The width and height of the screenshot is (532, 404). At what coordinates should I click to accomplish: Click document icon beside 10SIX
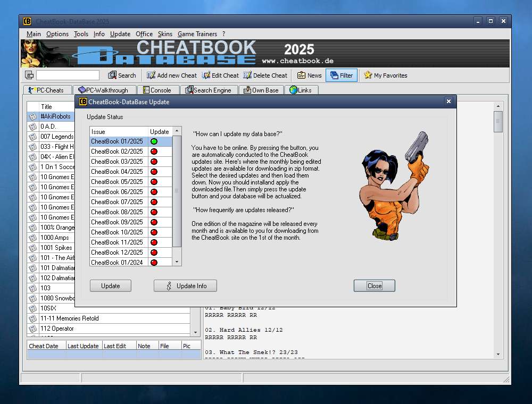(33, 308)
